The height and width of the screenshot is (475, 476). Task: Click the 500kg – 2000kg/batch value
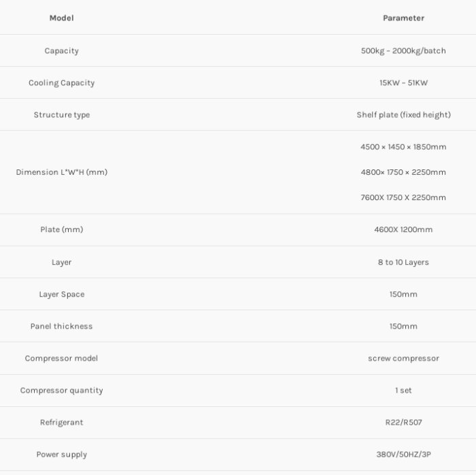(x=403, y=51)
